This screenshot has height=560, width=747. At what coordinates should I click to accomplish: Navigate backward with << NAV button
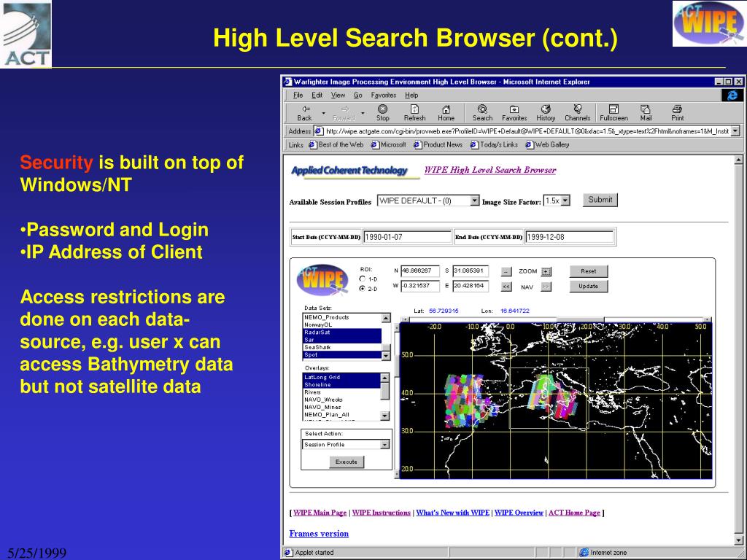(506, 287)
